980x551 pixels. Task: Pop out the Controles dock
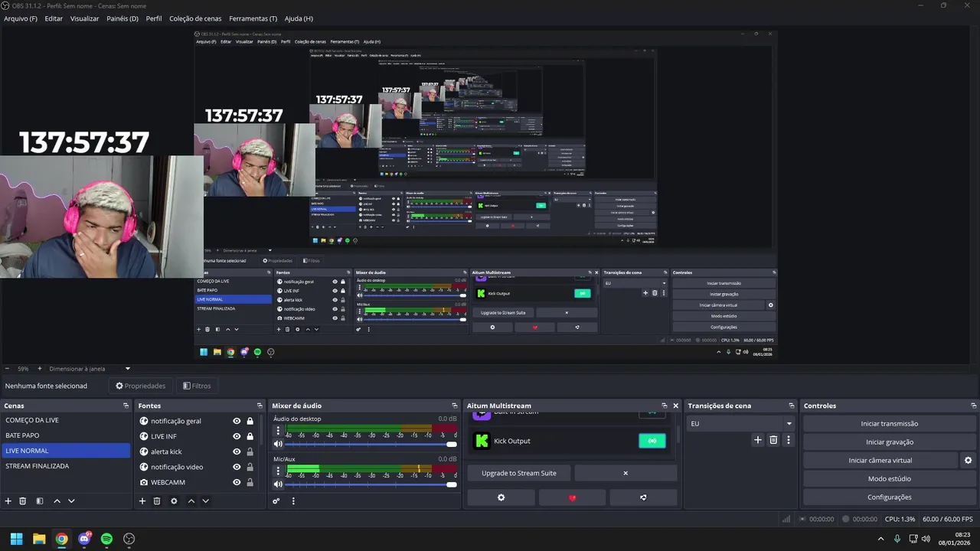coord(973,406)
